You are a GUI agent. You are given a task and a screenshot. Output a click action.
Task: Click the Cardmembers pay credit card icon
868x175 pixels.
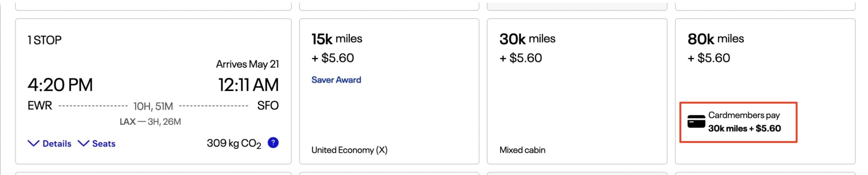point(696,122)
